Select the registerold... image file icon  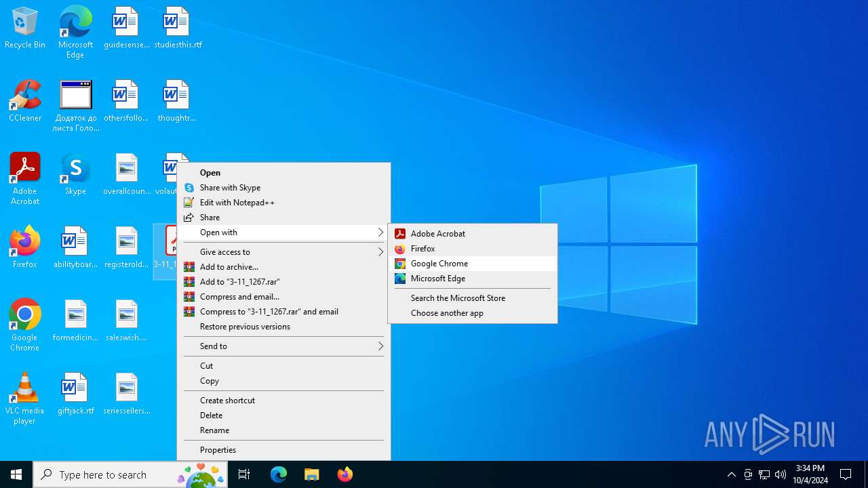pos(127,248)
